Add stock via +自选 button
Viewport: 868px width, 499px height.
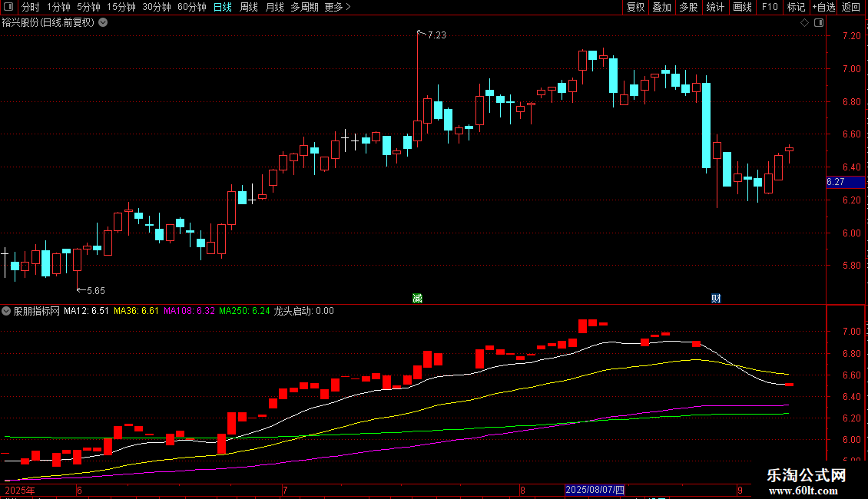point(823,7)
